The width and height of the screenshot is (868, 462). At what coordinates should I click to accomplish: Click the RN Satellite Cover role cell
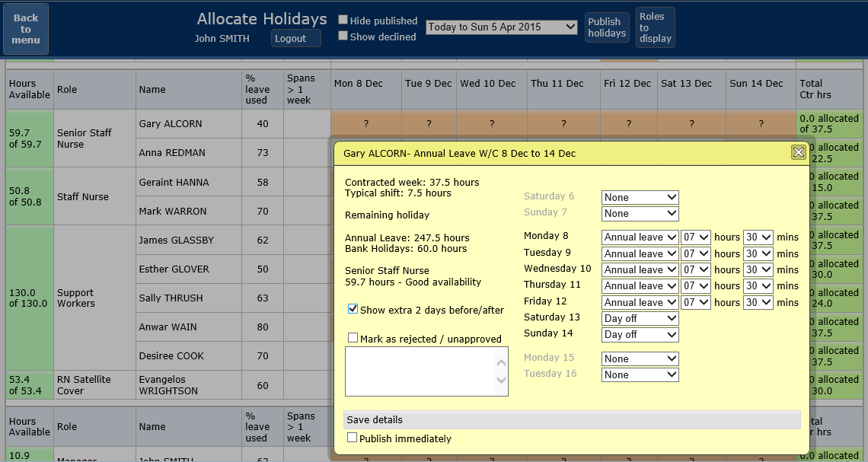pos(94,385)
